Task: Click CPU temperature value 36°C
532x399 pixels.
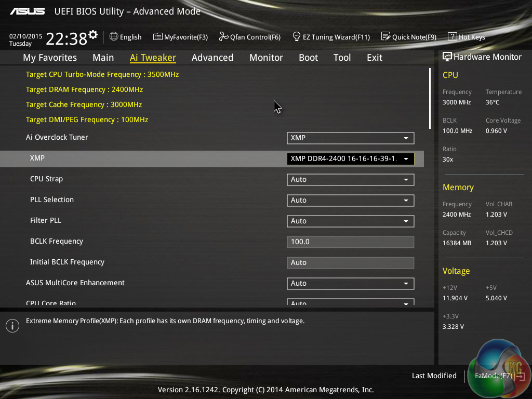Action: [x=493, y=102]
